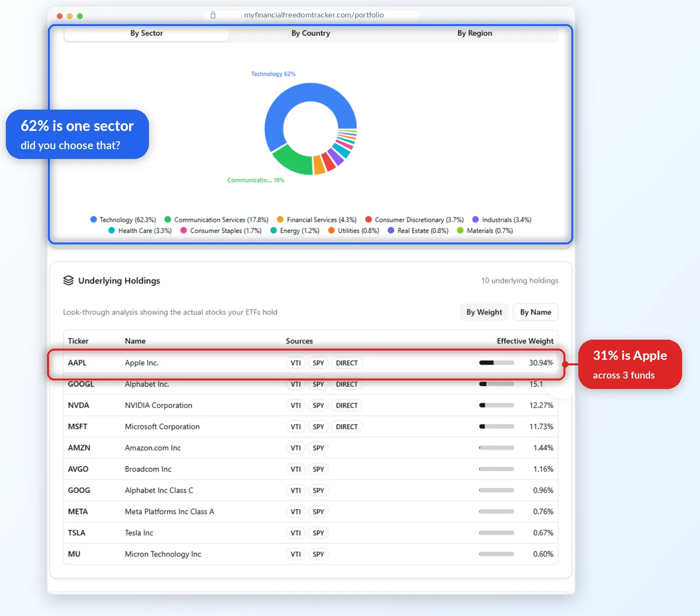
Task: Toggle the Industrials legend entry
Action: (x=502, y=220)
